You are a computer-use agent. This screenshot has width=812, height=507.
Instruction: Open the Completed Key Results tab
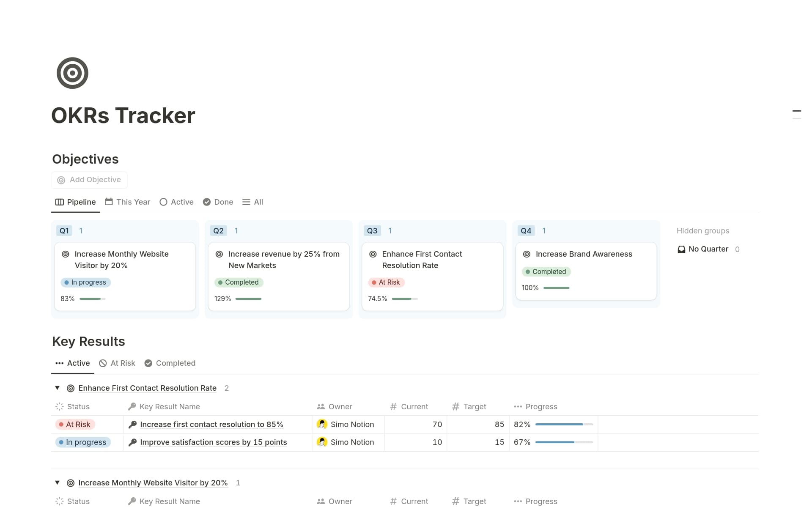[x=170, y=363]
